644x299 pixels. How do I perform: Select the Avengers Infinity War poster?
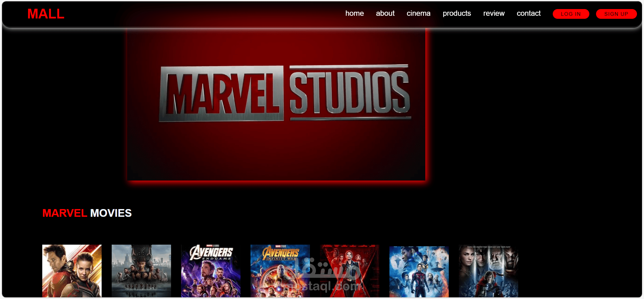coord(280,271)
